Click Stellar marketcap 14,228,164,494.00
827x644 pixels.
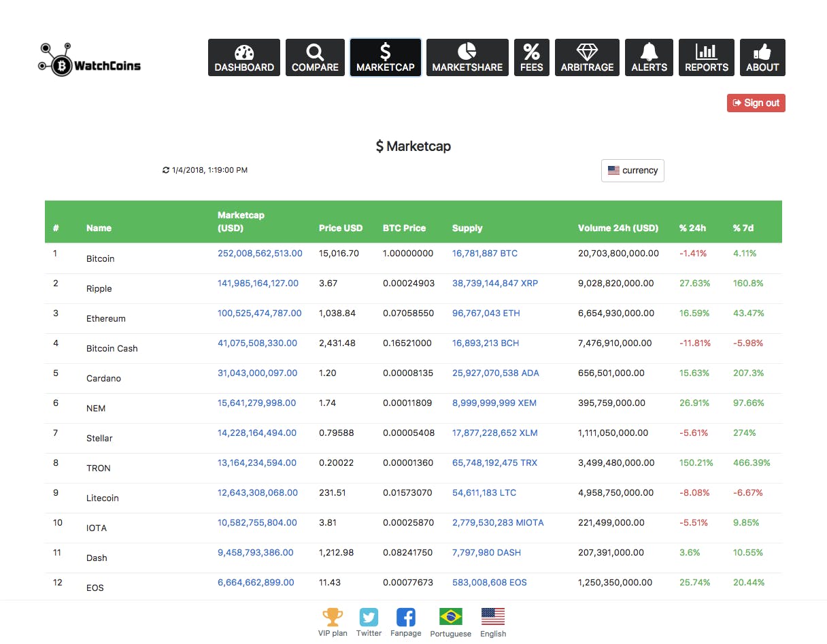(257, 433)
